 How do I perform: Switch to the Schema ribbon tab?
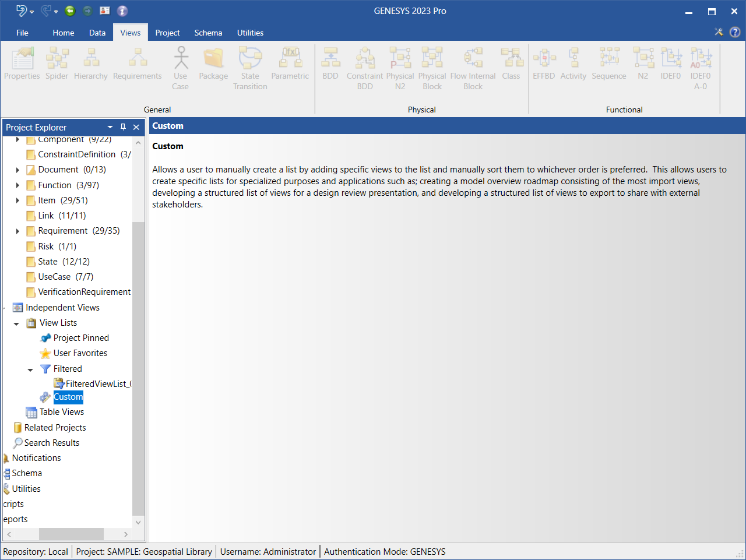[x=208, y=33]
